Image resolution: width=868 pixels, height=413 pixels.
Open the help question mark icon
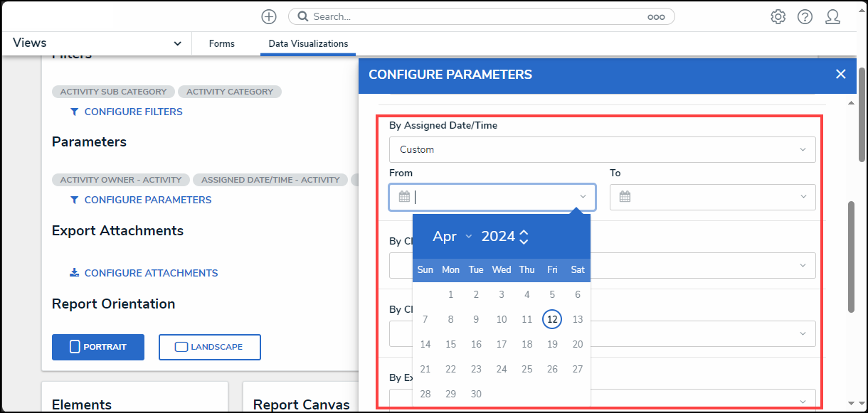tap(805, 17)
